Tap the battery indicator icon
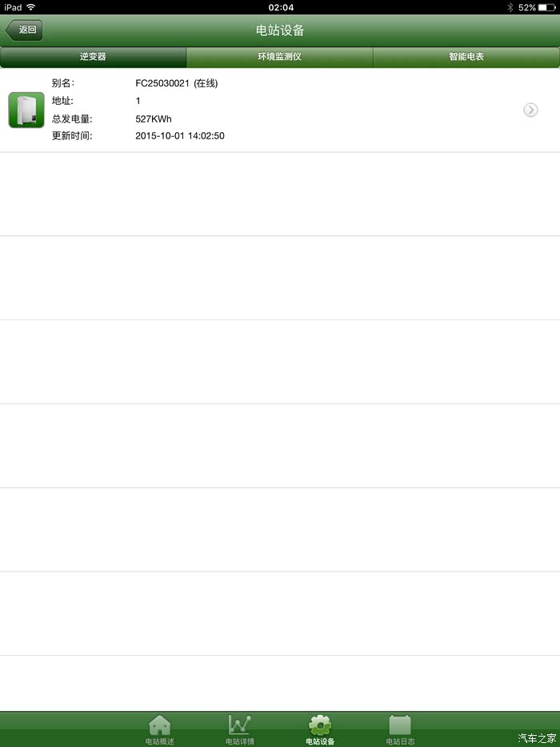The image size is (560, 747). [547, 7]
